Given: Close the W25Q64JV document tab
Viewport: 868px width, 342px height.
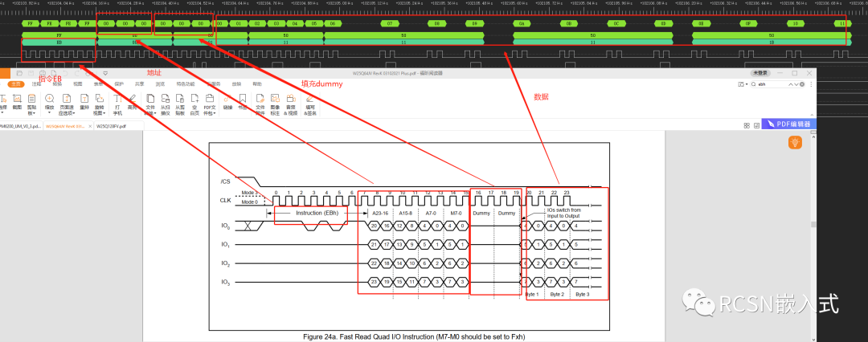Looking at the screenshot, I should (90, 126).
